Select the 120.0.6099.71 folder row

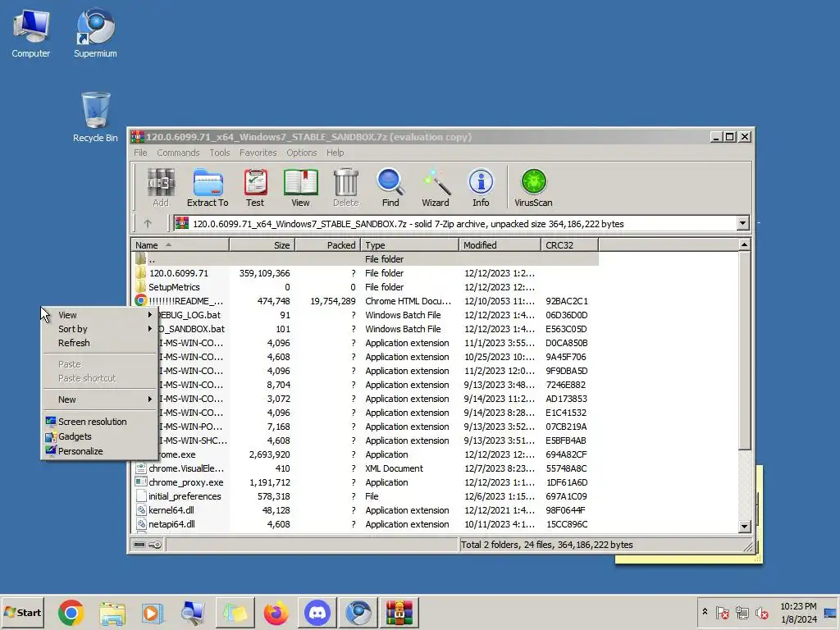(x=364, y=273)
